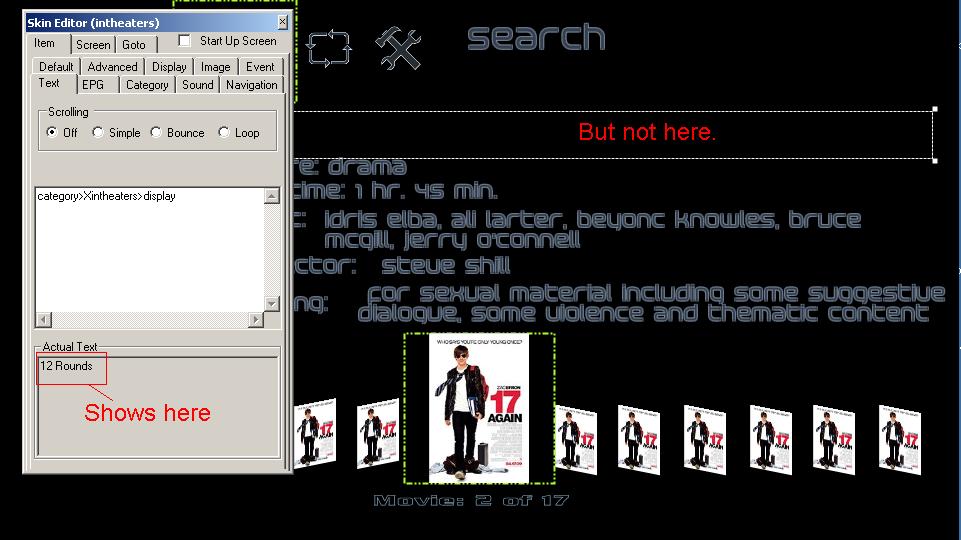Select the Off scrolling radio button
Screen dimensions: 961x540
tap(52, 132)
